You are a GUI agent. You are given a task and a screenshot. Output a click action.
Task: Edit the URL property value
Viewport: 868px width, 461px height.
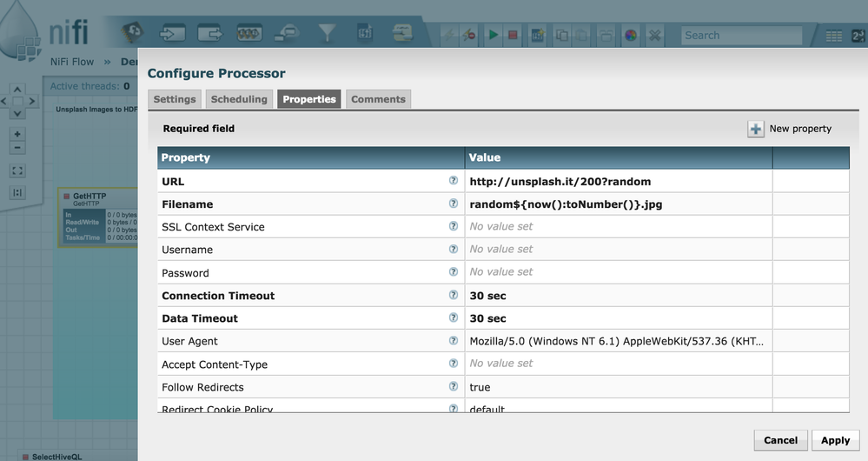(618, 182)
